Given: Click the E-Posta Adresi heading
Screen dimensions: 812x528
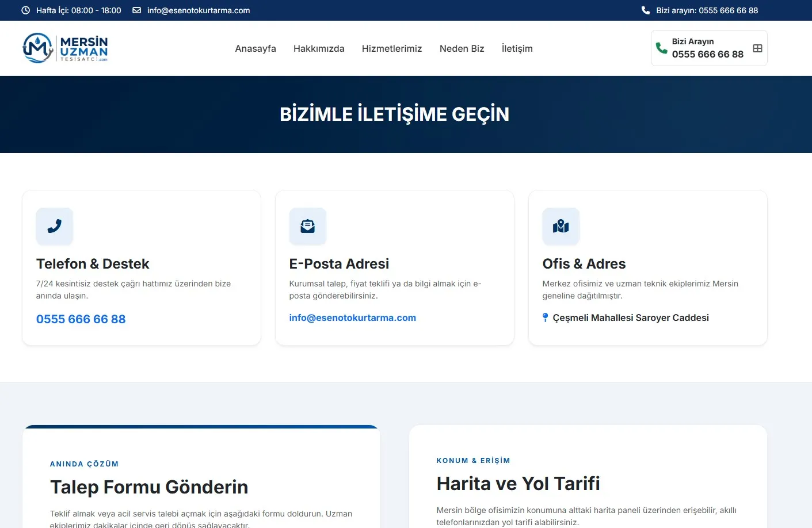Looking at the screenshot, I should [x=340, y=264].
